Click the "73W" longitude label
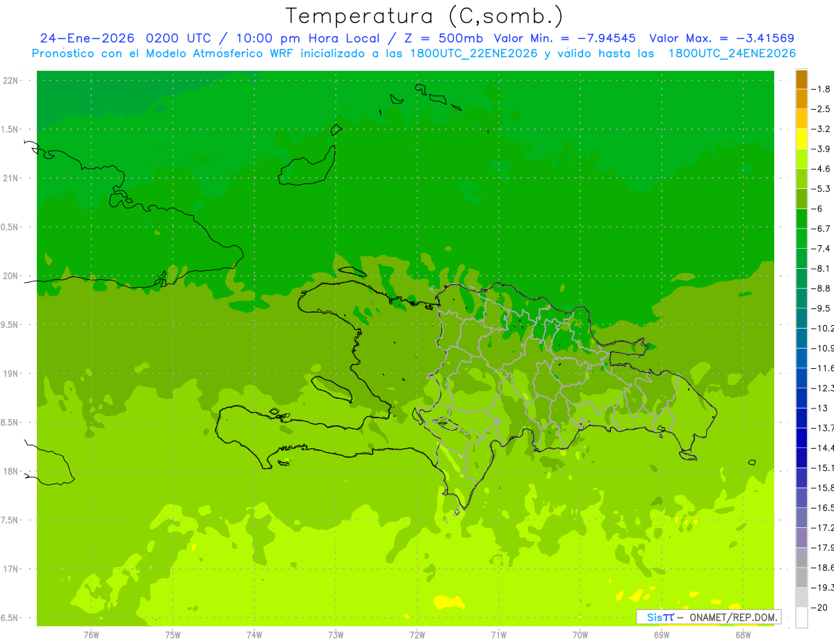834x644 pixels. [336, 635]
